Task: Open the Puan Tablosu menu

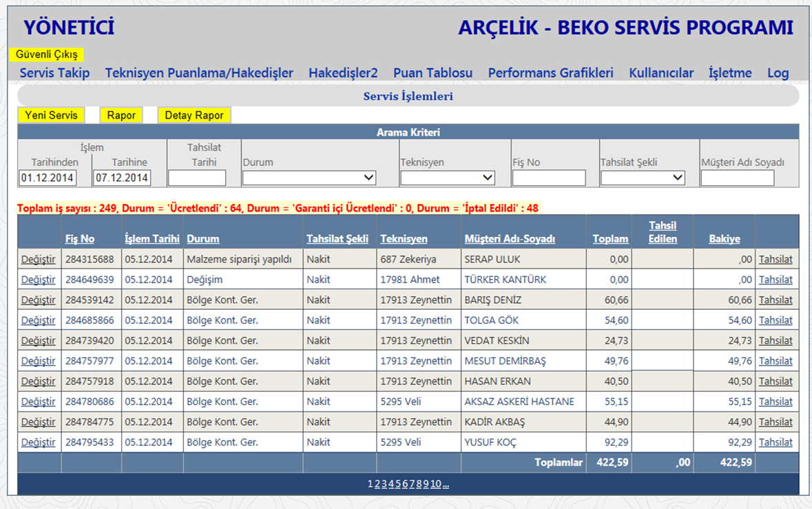Action: tap(433, 73)
